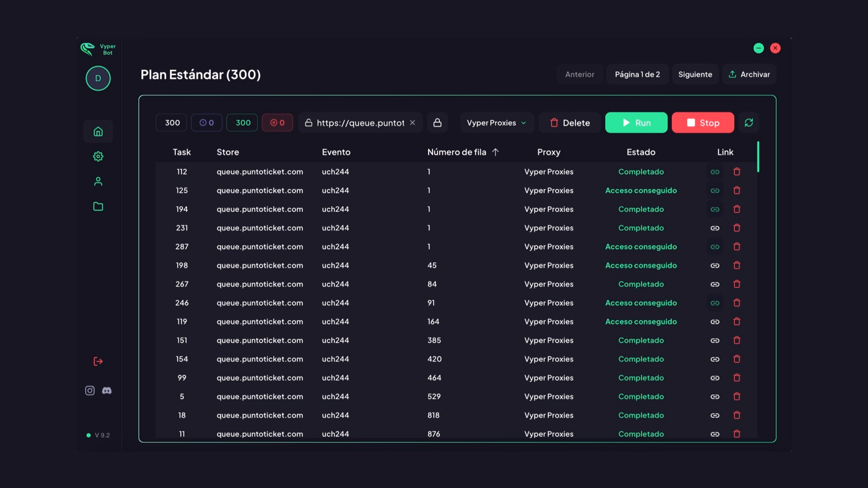Click the task list vertical scrollbar
The height and width of the screenshot is (488, 868).
758,157
